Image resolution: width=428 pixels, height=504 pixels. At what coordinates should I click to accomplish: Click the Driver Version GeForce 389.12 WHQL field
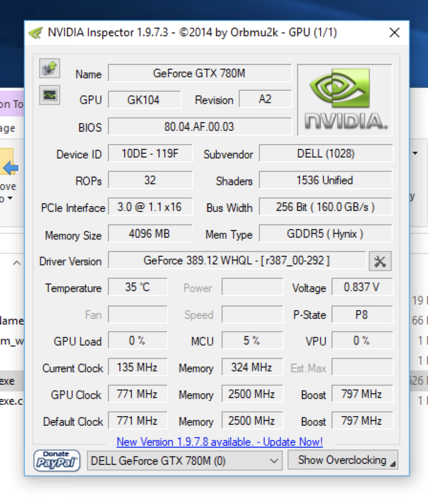click(237, 260)
